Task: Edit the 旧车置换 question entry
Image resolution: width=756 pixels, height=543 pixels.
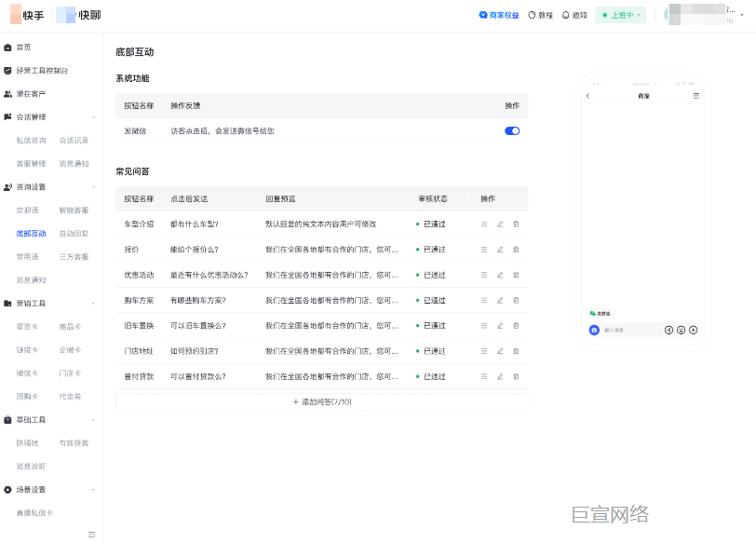Action: point(500,326)
